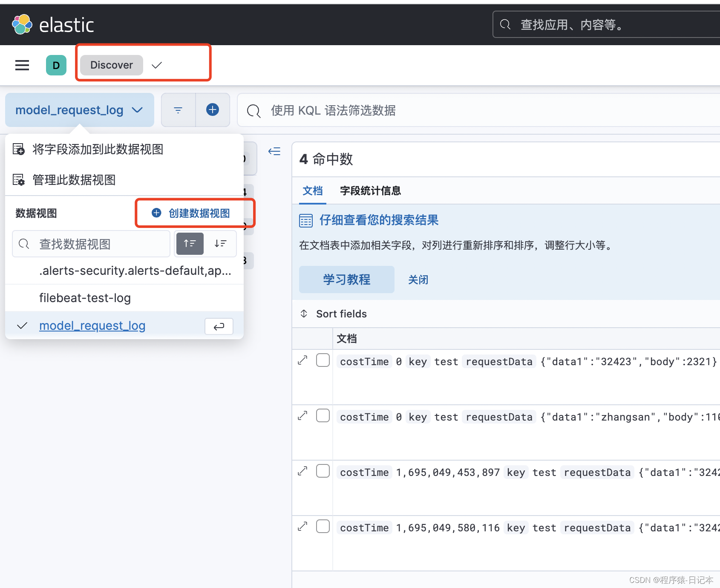Open the filter options menu icon
The image size is (720, 588).
tap(178, 110)
